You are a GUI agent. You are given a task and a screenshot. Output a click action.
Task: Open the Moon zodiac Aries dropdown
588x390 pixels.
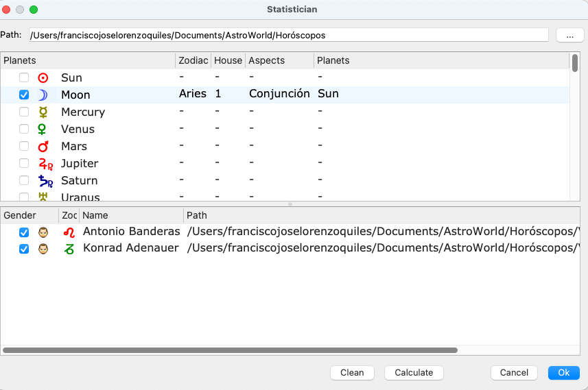pos(192,94)
